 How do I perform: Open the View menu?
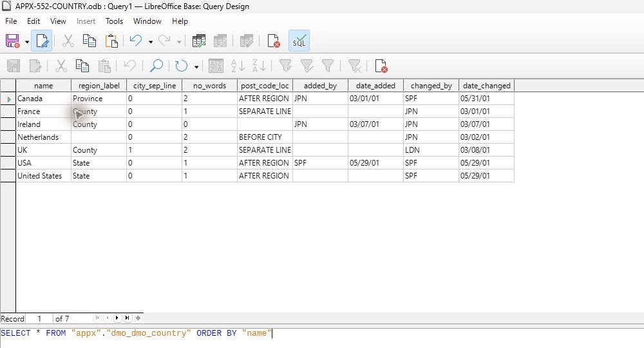tap(58, 21)
